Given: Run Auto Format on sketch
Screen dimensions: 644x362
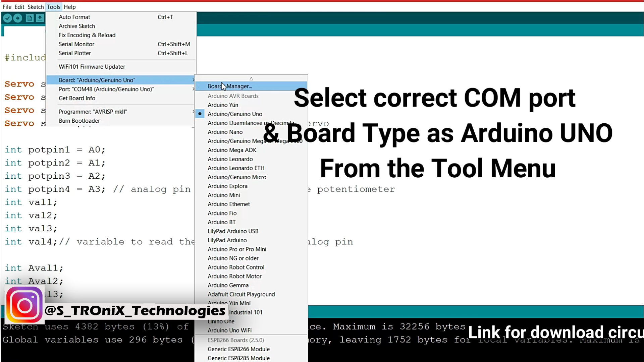Looking at the screenshot, I should point(74,17).
